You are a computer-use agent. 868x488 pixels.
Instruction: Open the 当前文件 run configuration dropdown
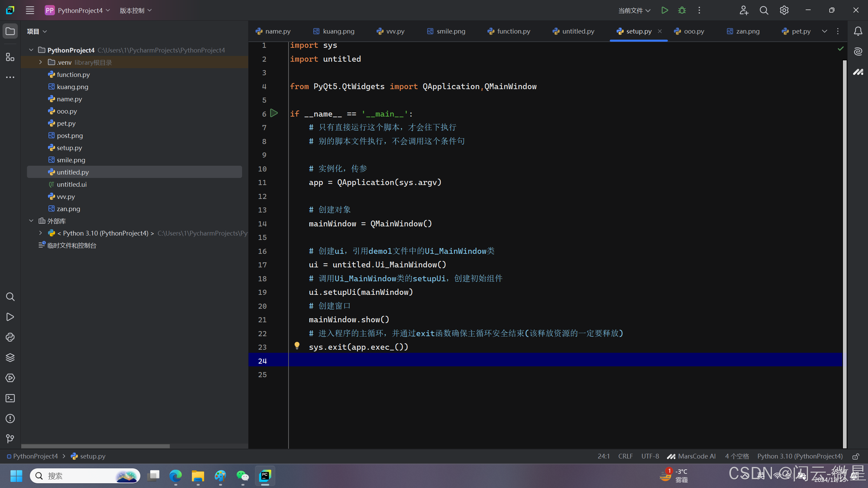coord(634,11)
